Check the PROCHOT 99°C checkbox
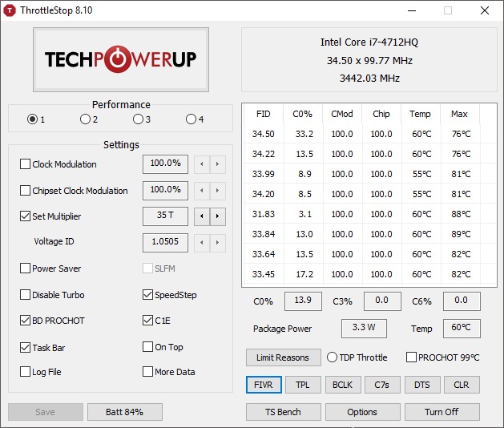The width and height of the screenshot is (504, 428). click(411, 357)
